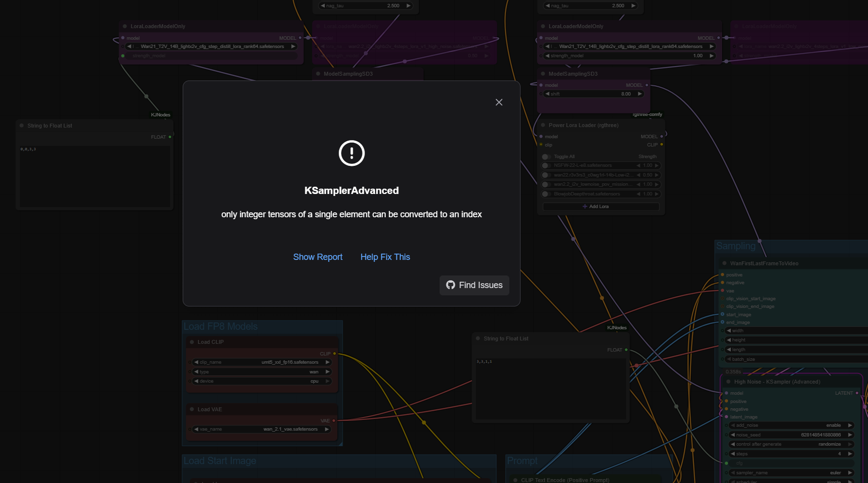This screenshot has height=483, width=868.
Task: Increase the 0.50 Lora strength using its right arrow
Action: (x=657, y=175)
